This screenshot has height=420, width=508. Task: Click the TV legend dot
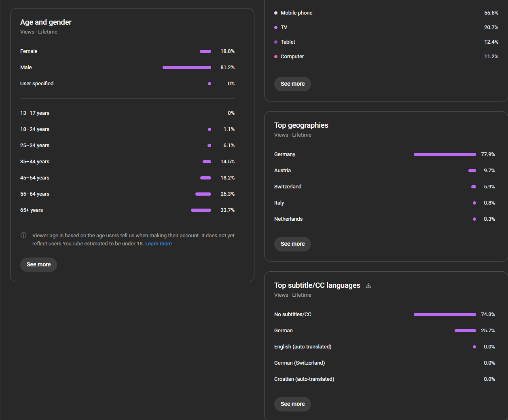276,27
